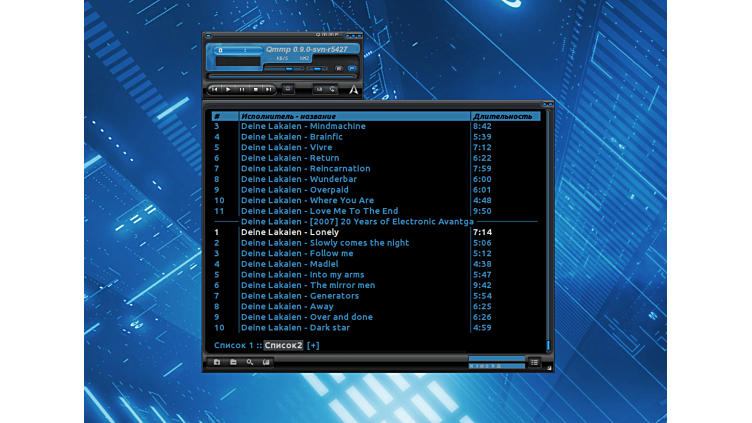Stop playback with the stop button
752x423 pixels.
[256, 89]
